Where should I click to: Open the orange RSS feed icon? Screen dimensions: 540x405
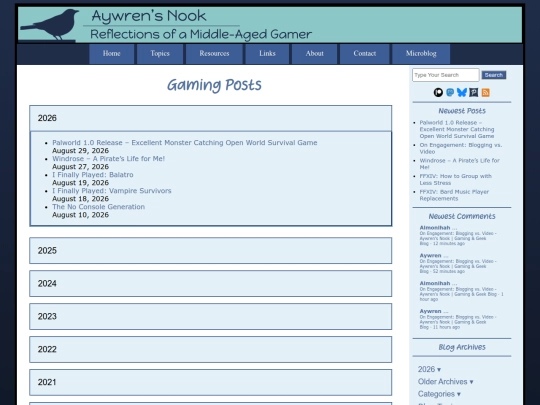pyautogui.click(x=486, y=92)
